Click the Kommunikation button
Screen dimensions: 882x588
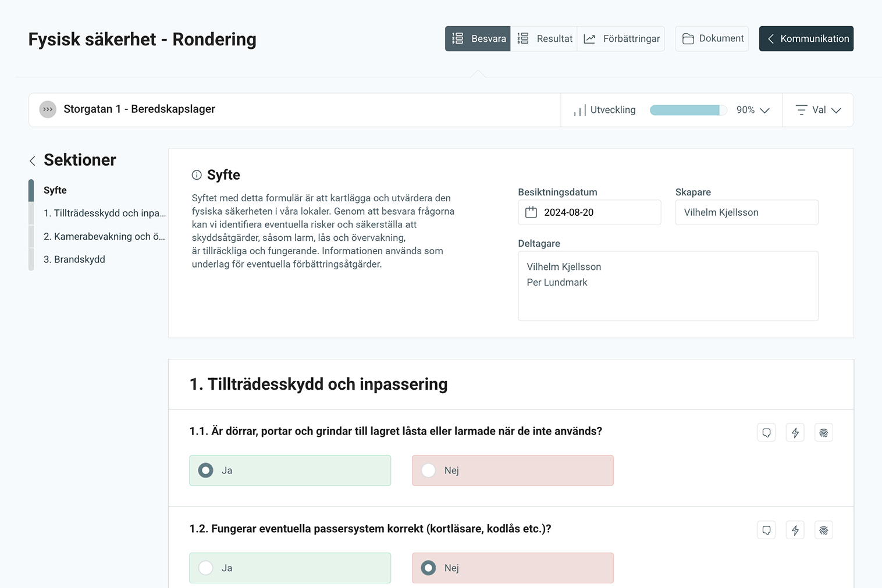coord(806,39)
